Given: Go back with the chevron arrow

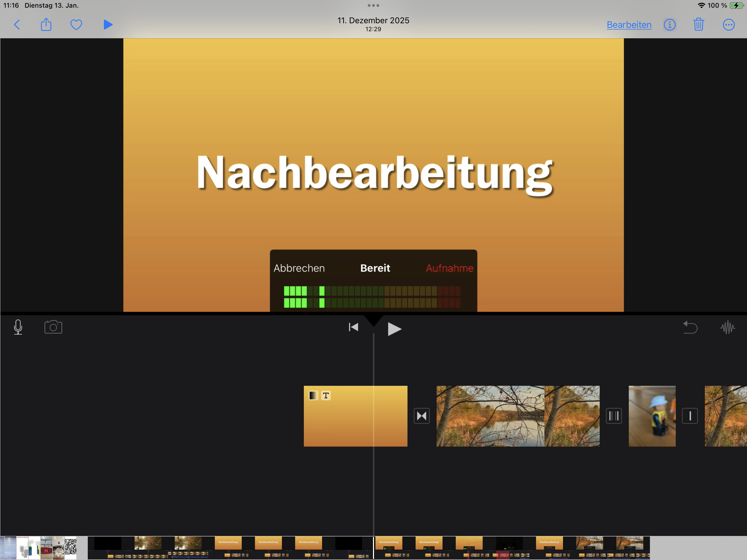Looking at the screenshot, I should (x=17, y=24).
